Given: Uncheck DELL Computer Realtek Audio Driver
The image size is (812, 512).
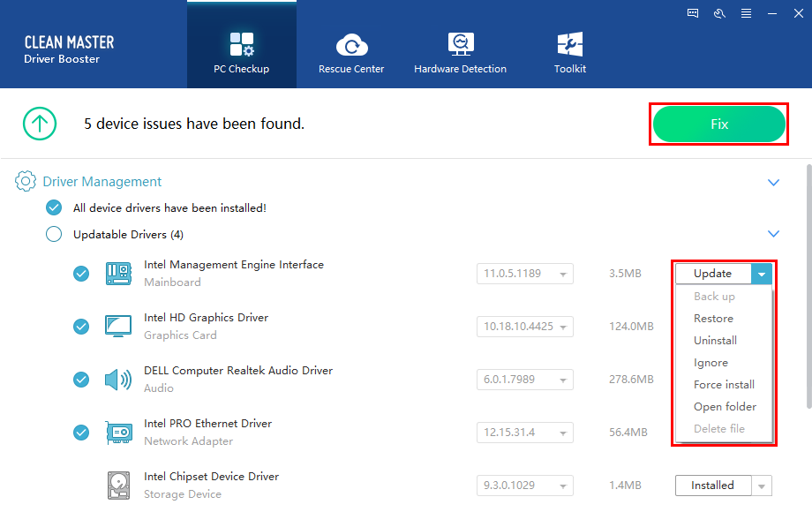Looking at the screenshot, I should pos(81,380).
